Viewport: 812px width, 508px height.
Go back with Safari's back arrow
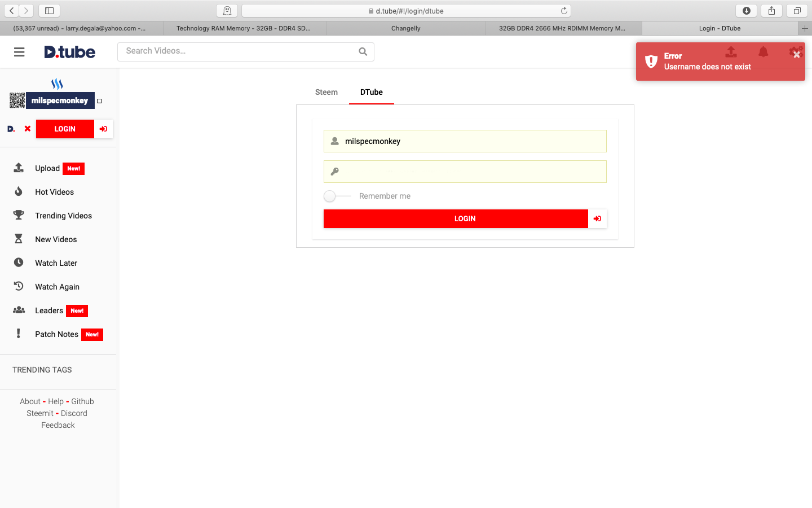(x=12, y=11)
